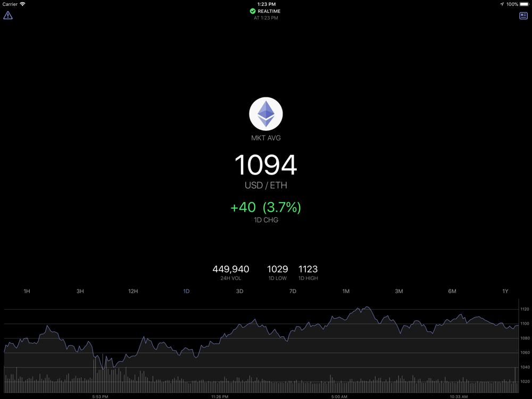
Task: Tap the 1D HIGH label
Action: point(308,278)
